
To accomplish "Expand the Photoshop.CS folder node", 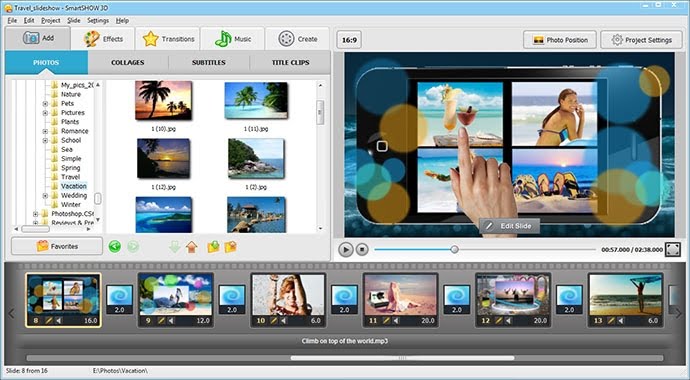I will tap(36, 214).
